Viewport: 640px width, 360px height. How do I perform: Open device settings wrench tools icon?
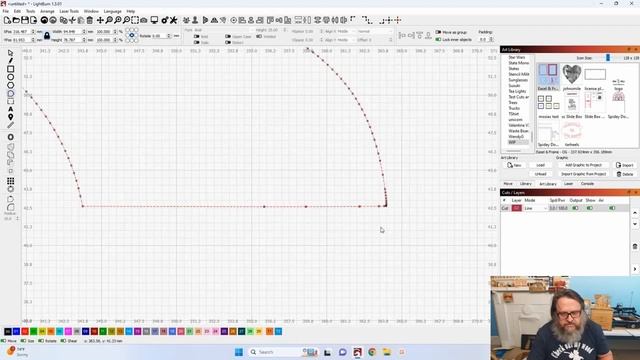point(173,20)
